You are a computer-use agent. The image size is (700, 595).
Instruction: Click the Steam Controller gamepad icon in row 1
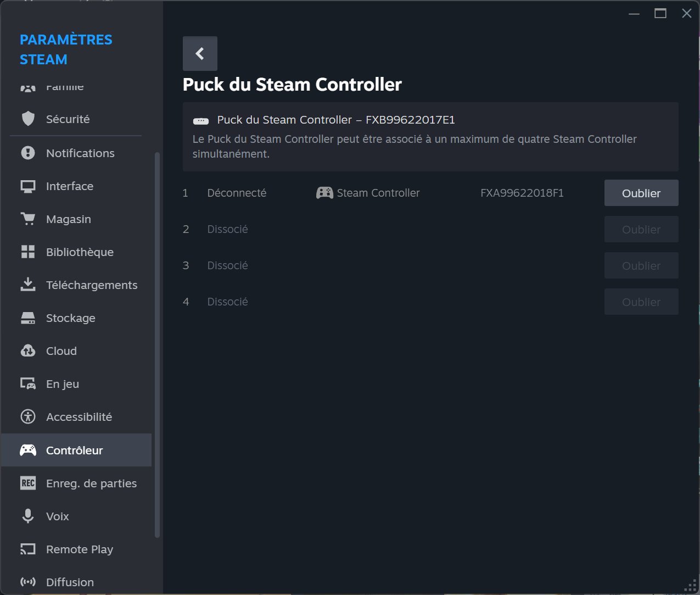click(324, 193)
